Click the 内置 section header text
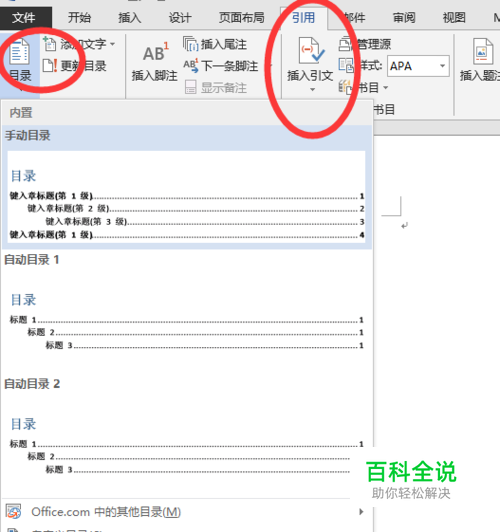500x532 pixels. [x=21, y=113]
